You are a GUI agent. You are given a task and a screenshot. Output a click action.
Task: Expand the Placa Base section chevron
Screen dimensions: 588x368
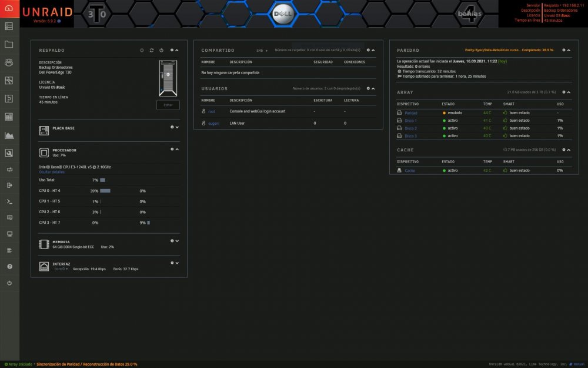coord(177,127)
